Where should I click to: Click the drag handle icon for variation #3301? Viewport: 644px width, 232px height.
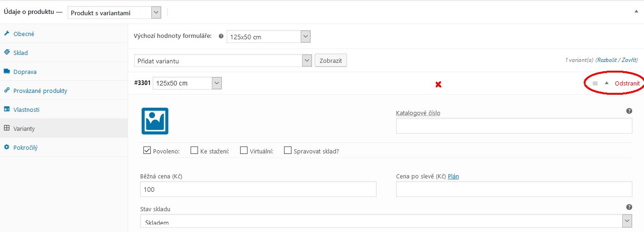tap(595, 83)
